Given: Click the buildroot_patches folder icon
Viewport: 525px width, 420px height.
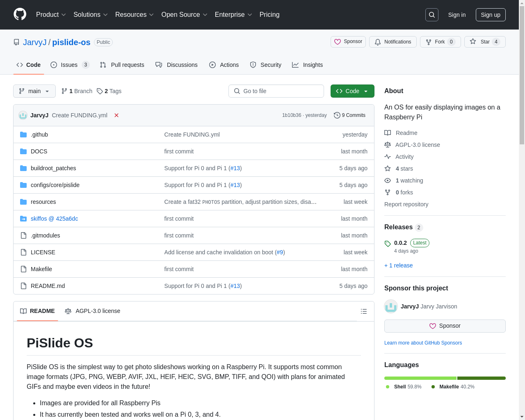Looking at the screenshot, I should 23,168.
